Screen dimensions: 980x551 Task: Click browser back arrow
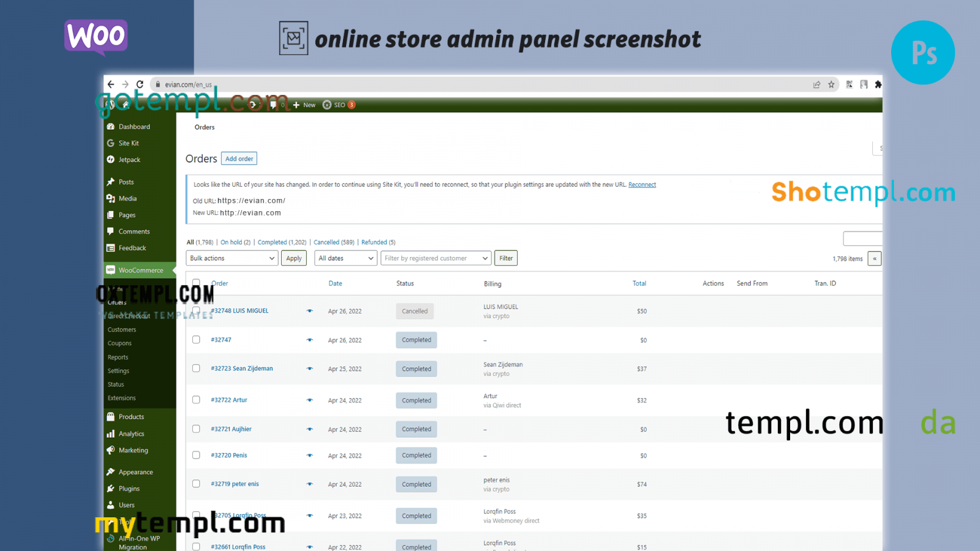click(x=111, y=84)
